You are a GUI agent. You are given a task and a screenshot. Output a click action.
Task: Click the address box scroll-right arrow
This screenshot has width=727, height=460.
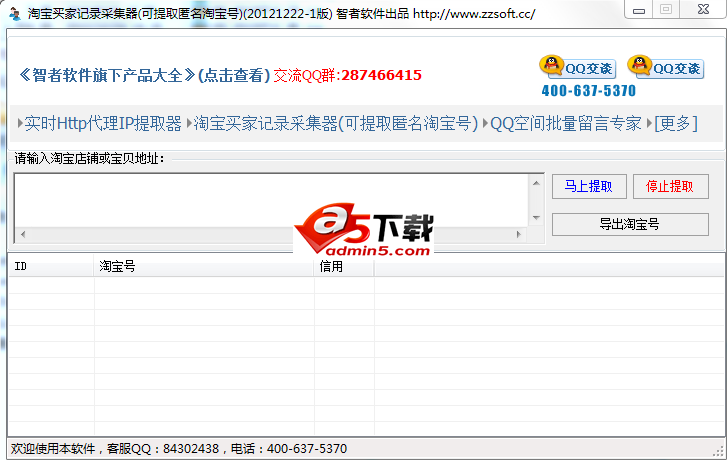coord(519,234)
